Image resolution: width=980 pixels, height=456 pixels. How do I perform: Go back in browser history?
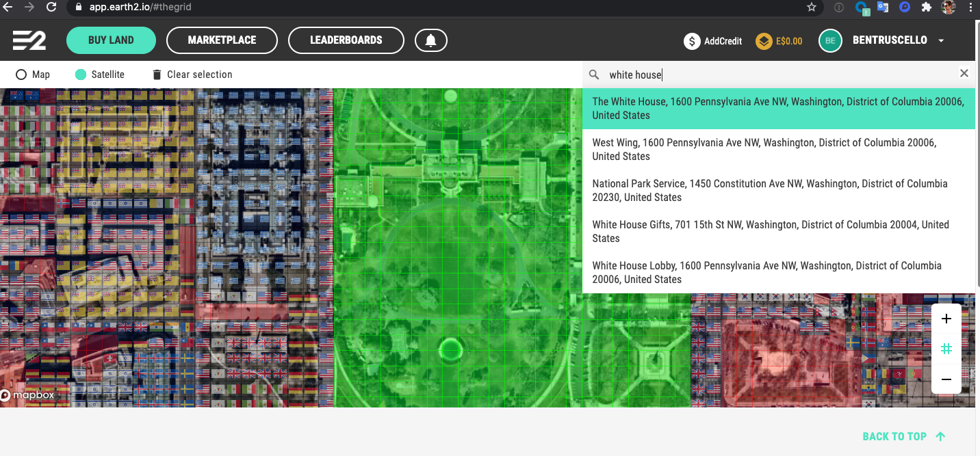8,8
